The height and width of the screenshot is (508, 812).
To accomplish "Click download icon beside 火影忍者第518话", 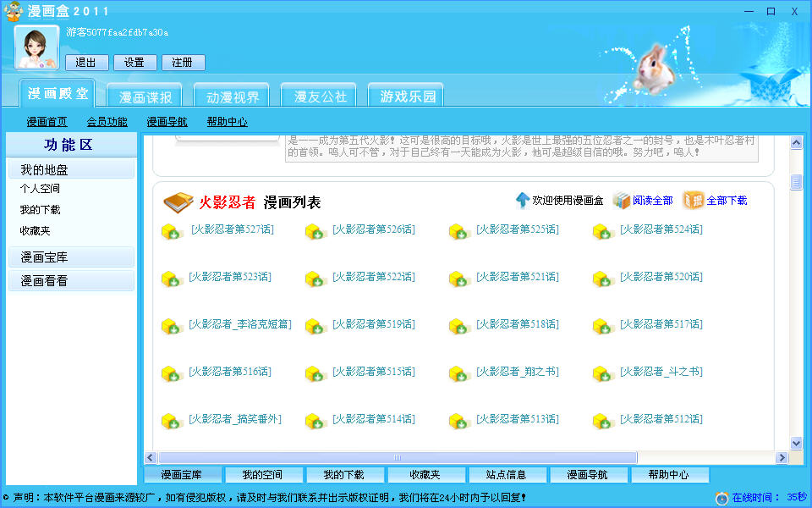I will (460, 327).
